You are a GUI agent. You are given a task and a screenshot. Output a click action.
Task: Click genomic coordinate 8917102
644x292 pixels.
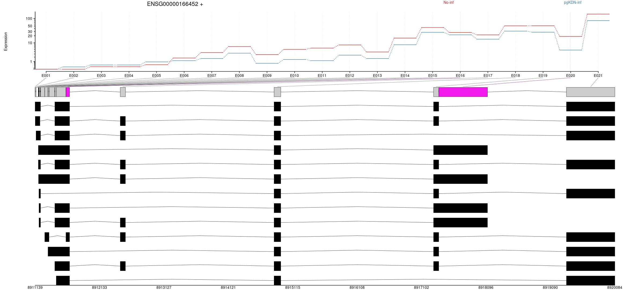click(x=422, y=287)
